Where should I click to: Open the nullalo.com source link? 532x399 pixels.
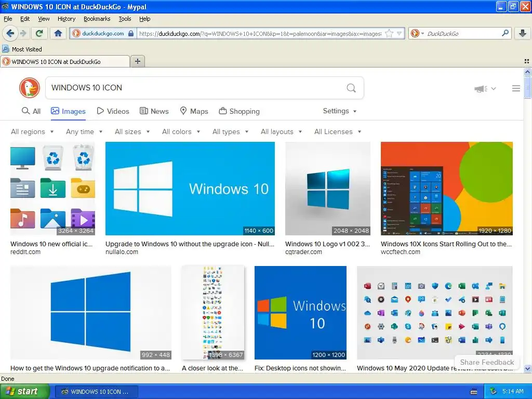tap(122, 252)
